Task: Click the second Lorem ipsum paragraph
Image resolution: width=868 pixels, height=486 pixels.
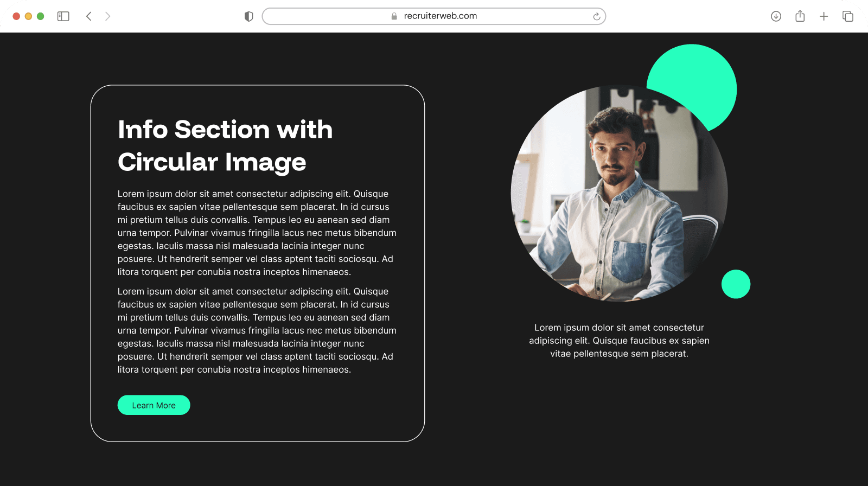Action: tap(257, 330)
